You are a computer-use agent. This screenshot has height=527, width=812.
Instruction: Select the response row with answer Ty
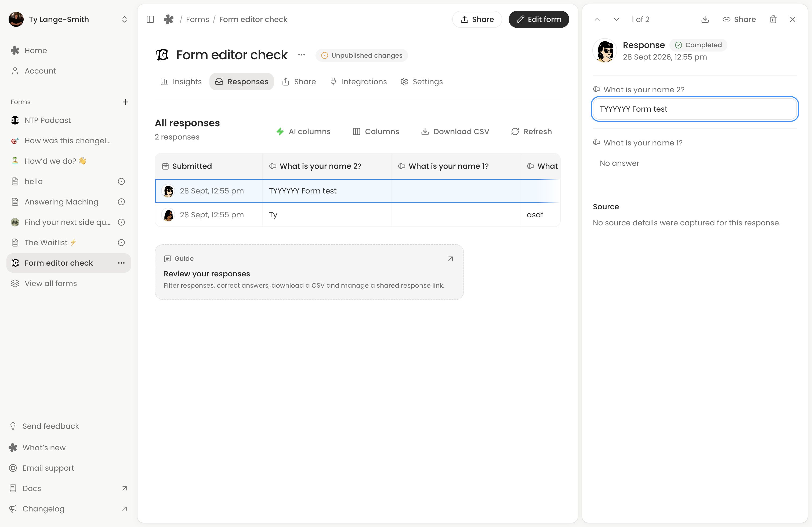358,215
